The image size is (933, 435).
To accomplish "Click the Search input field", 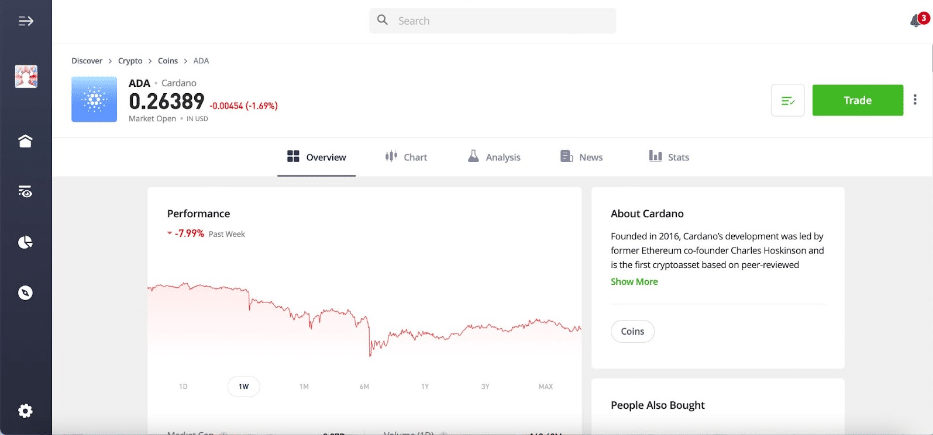I will (x=493, y=21).
